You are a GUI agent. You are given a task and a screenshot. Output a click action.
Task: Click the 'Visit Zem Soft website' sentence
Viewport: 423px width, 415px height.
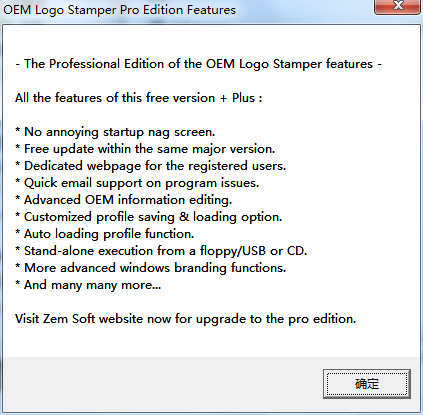186,319
